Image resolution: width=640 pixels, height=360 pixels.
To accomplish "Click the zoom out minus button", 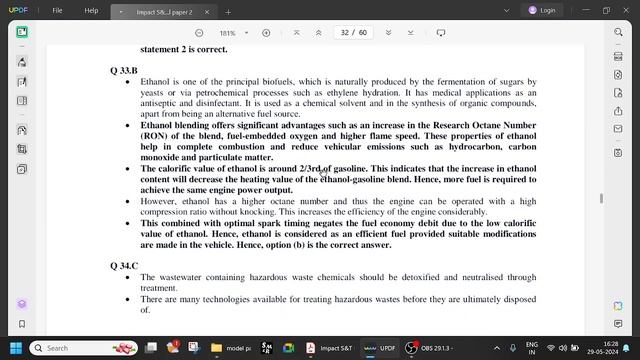I will point(199,33).
